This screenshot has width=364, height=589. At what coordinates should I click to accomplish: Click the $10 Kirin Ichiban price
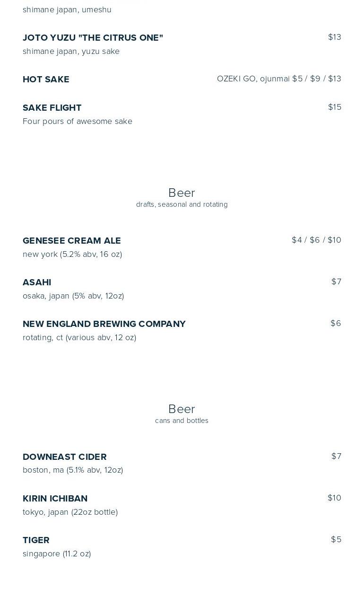click(334, 498)
